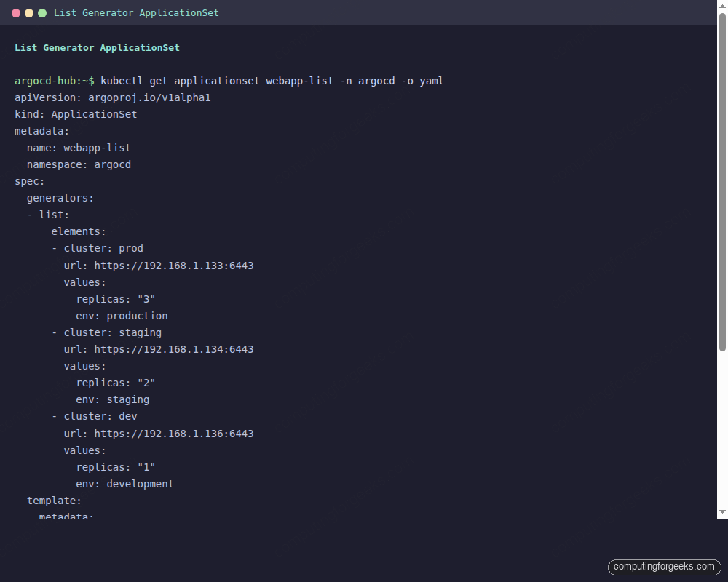Click the URL https://192.168.1.136:6443
This screenshot has height=582, width=728.
[175, 433]
